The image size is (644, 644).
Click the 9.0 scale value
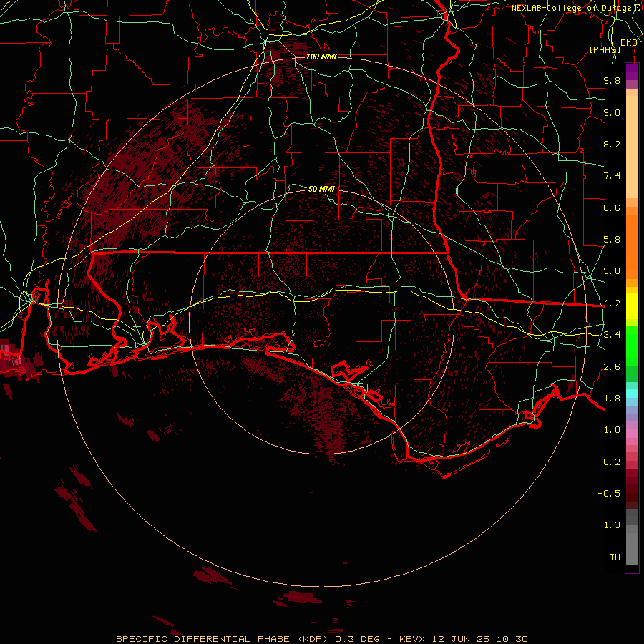(x=612, y=112)
